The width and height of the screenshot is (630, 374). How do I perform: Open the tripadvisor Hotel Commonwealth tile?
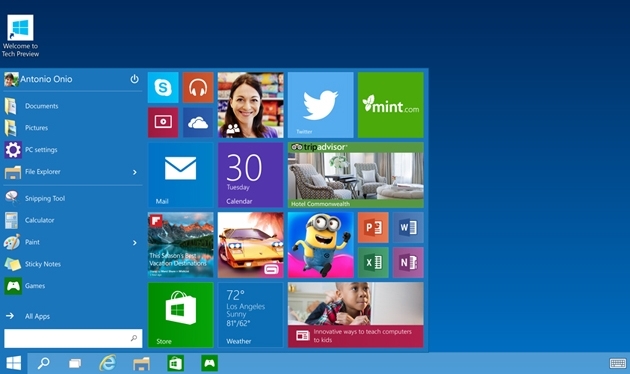coord(356,175)
